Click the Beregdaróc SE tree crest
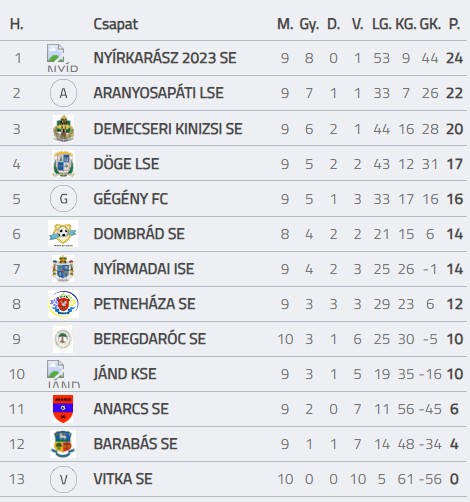Viewport: 470px width, 502px height. click(x=63, y=339)
